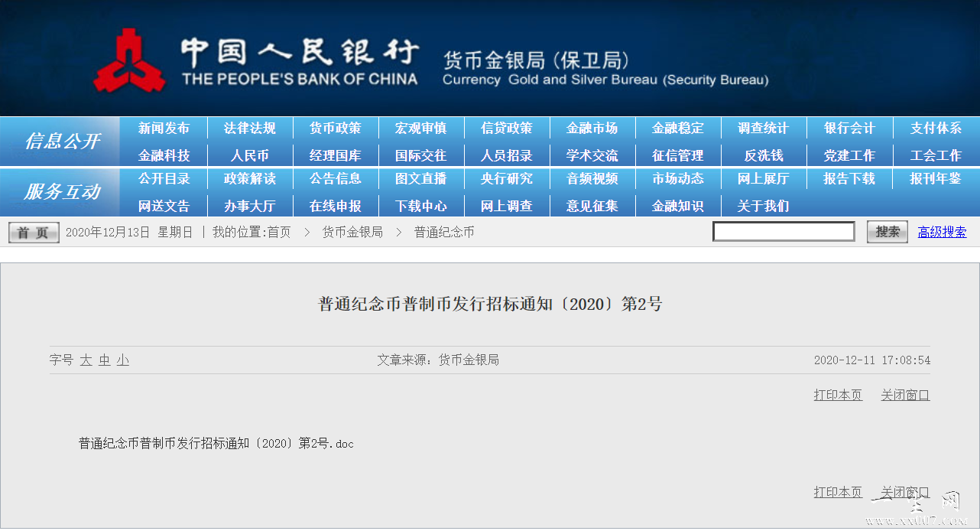
Task: Select 学术交流 in navigation
Action: [x=592, y=155]
